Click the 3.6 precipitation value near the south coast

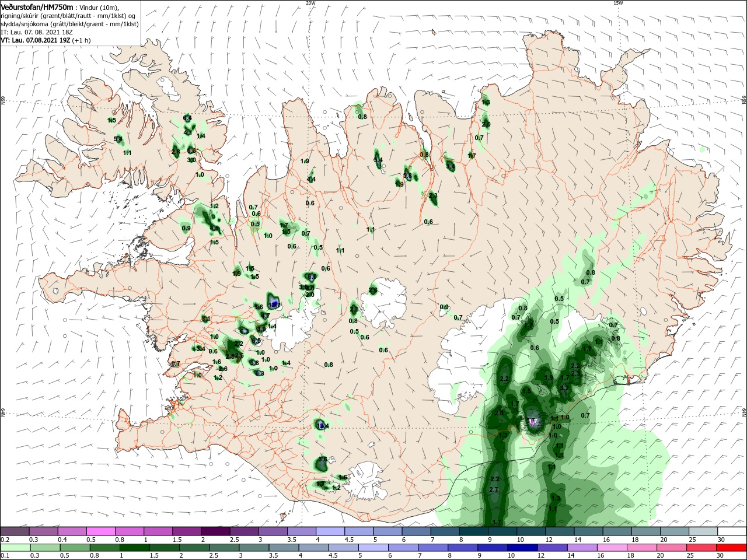coord(323,460)
